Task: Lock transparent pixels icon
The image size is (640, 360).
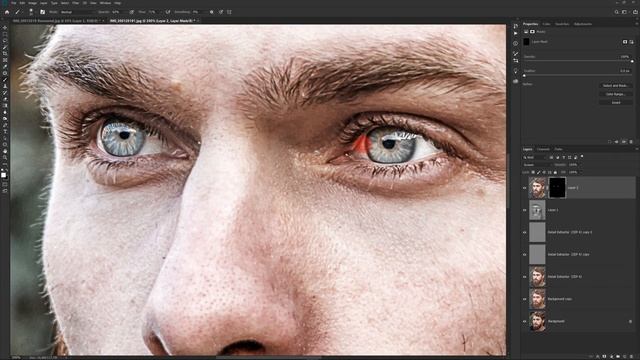Action: coord(533,172)
